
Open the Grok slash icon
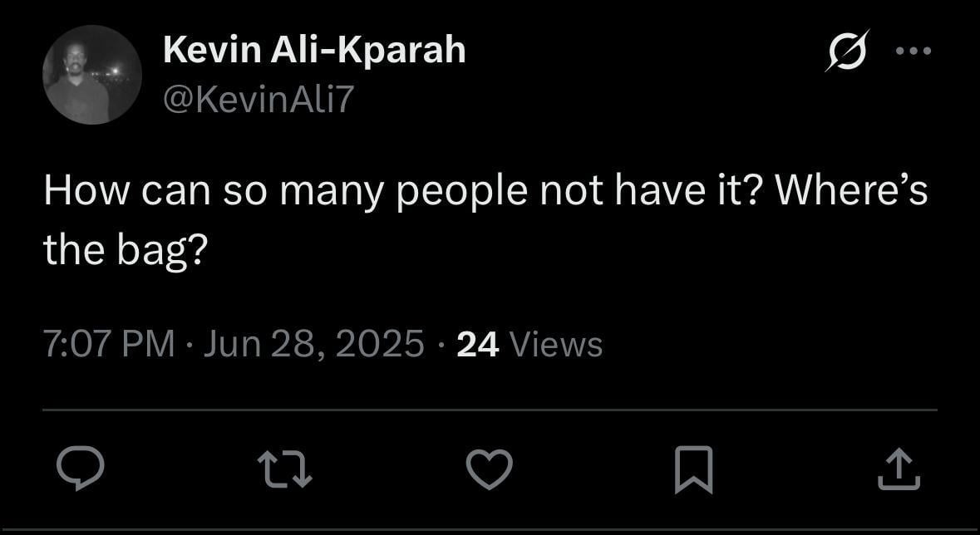click(847, 51)
